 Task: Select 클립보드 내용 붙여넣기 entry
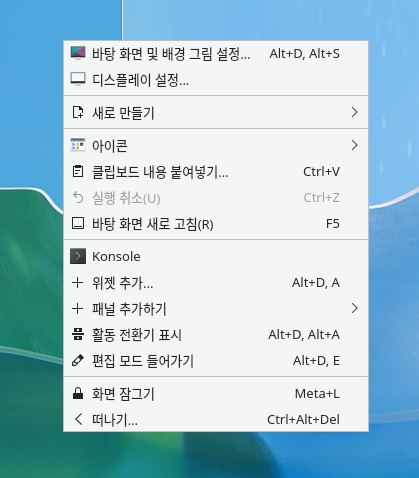[216, 172]
